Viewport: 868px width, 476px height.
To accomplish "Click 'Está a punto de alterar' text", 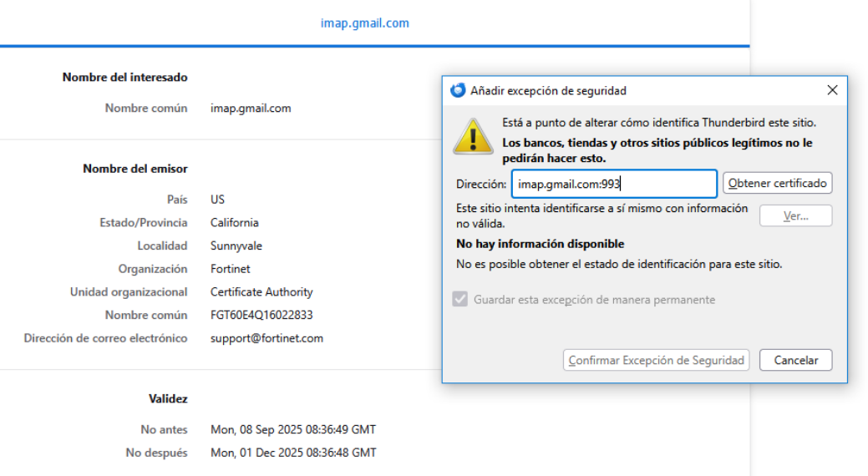I will pos(659,123).
